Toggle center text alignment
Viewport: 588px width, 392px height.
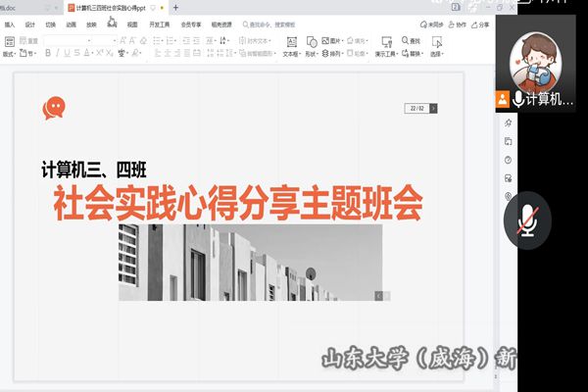click(x=168, y=53)
